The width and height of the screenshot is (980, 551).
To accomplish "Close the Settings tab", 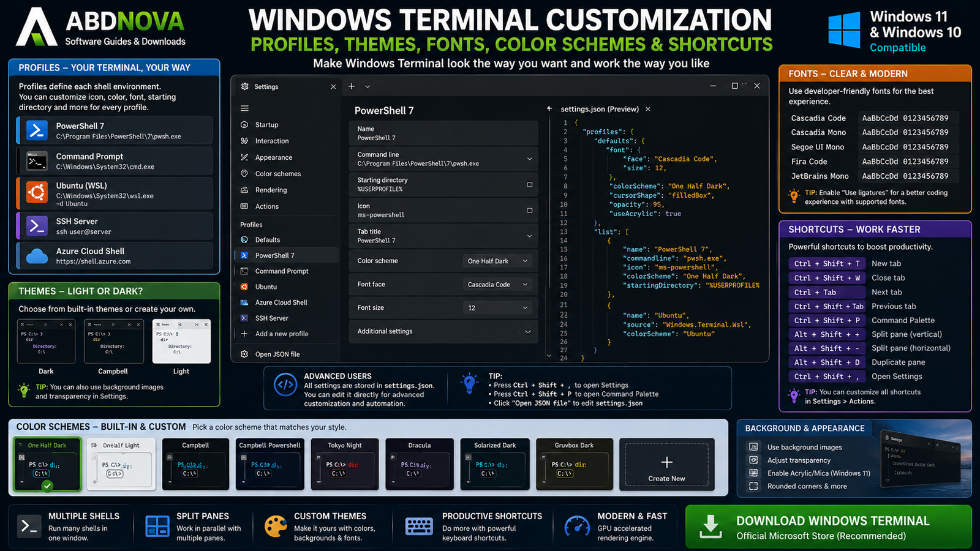I will 333,86.
